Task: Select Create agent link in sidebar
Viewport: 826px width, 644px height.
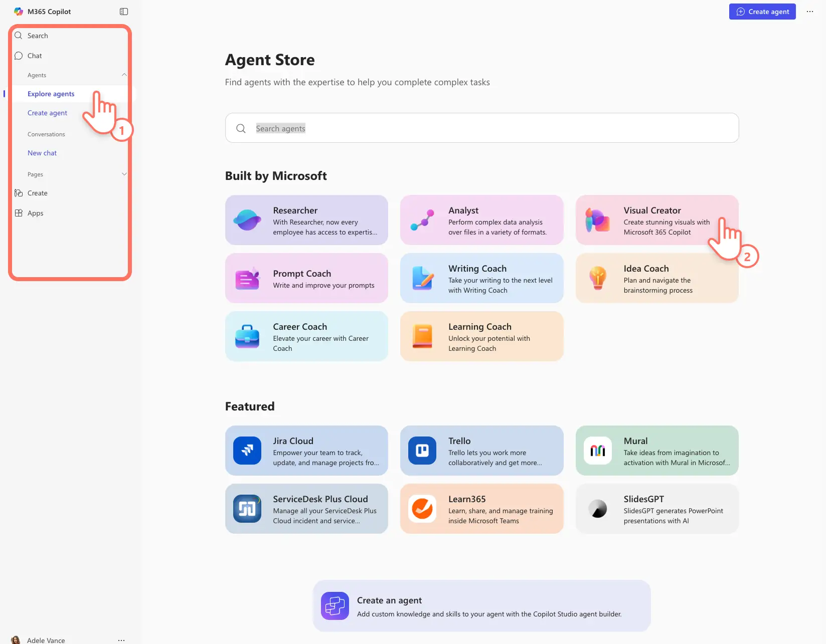Action: 47,113
